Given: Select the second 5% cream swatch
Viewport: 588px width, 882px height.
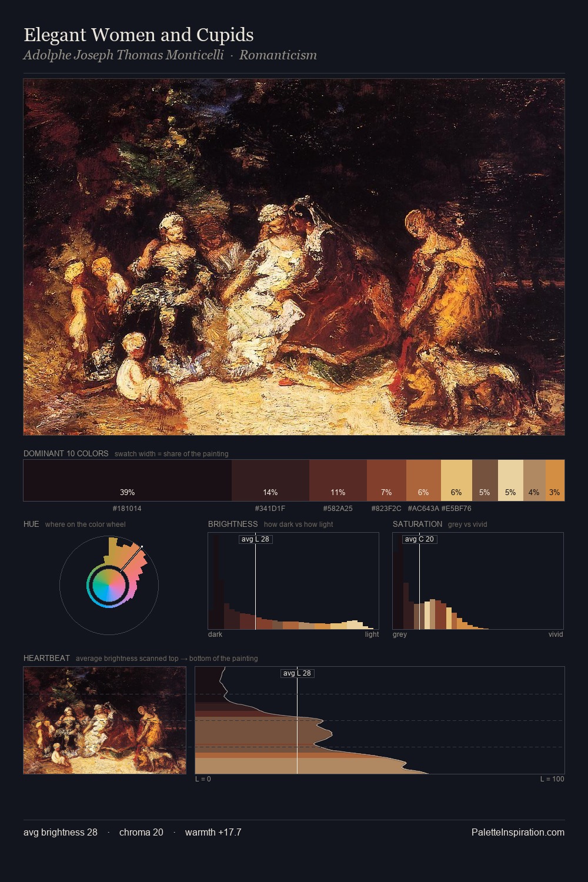Looking at the screenshot, I should coord(510,480).
